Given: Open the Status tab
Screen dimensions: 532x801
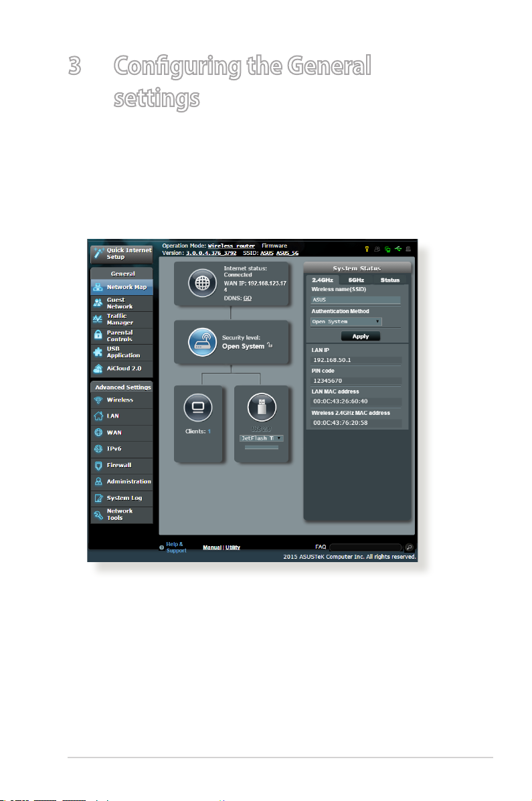Looking at the screenshot, I should click(x=390, y=280).
